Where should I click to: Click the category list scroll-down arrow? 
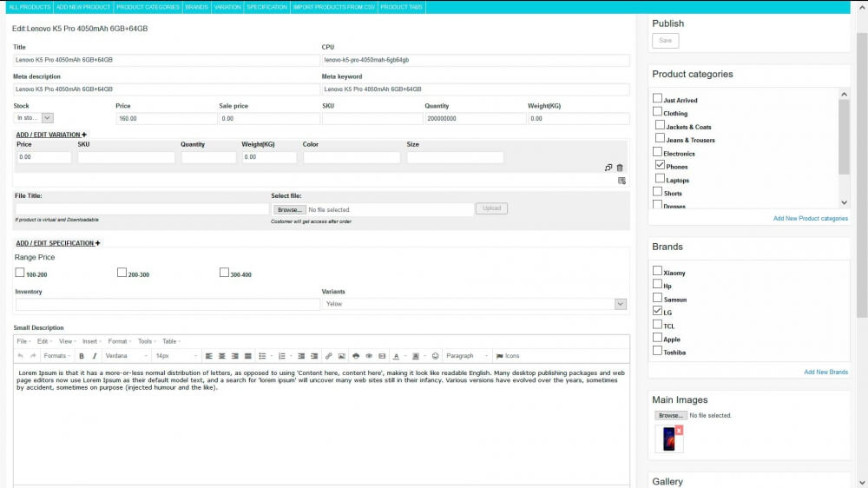[844, 202]
